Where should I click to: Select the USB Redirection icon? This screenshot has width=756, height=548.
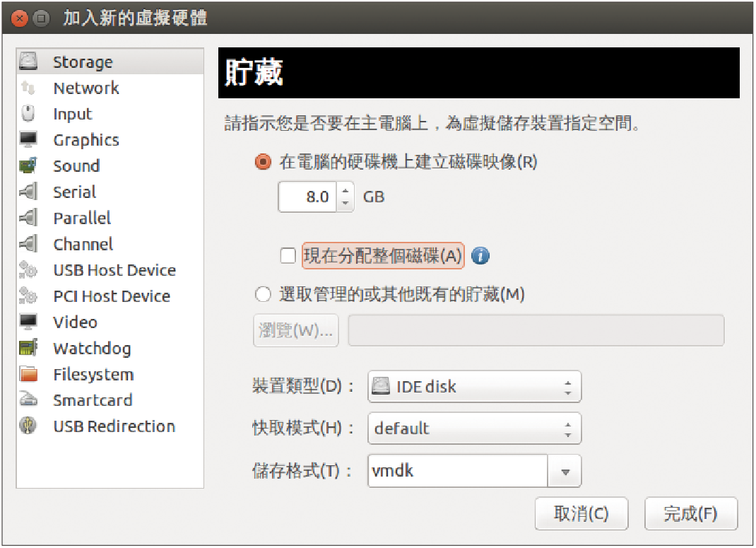tap(28, 426)
